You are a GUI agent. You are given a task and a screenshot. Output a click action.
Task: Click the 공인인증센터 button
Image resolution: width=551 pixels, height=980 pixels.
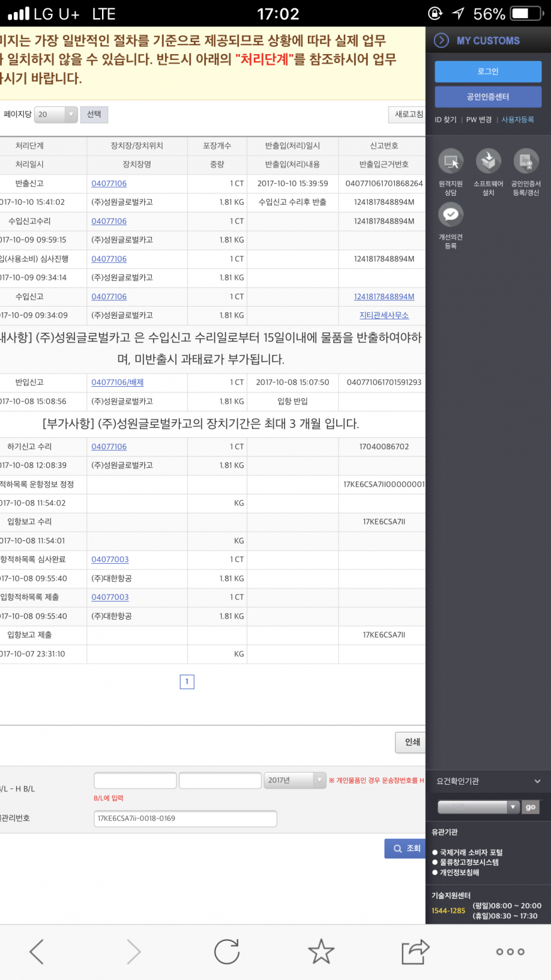488,97
